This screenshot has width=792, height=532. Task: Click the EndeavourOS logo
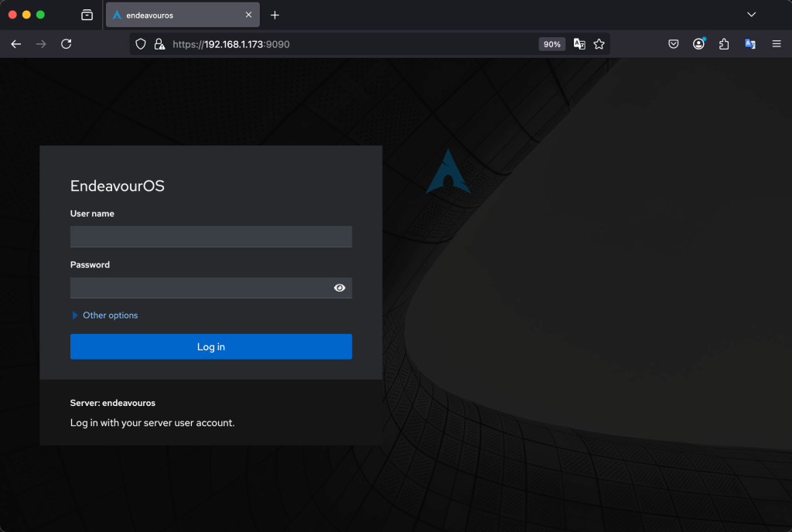[448, 171]
